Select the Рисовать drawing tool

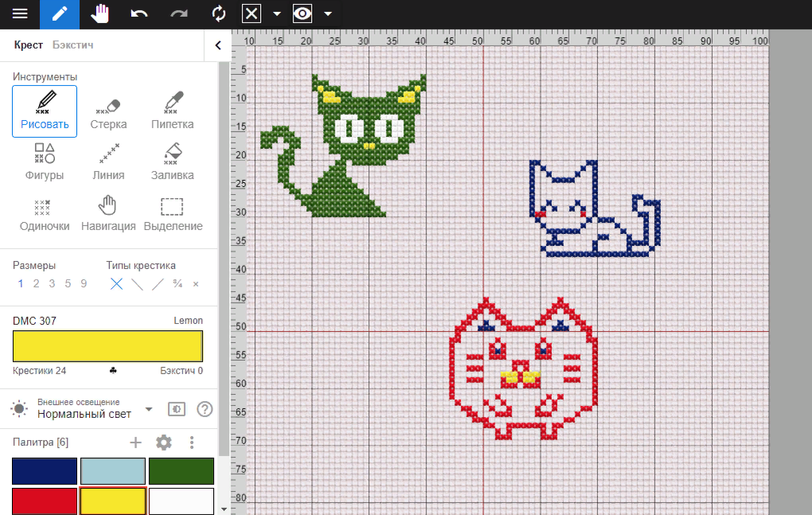click(45, 111)
